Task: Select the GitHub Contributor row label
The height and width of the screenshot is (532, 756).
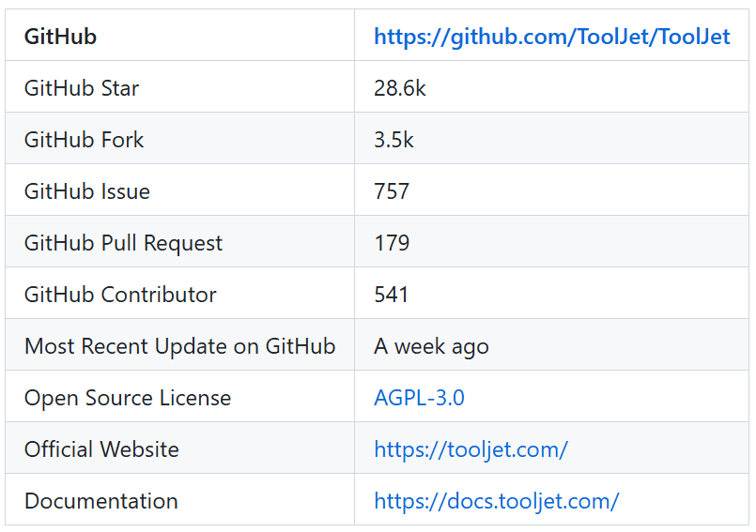Action: [120, 295]
